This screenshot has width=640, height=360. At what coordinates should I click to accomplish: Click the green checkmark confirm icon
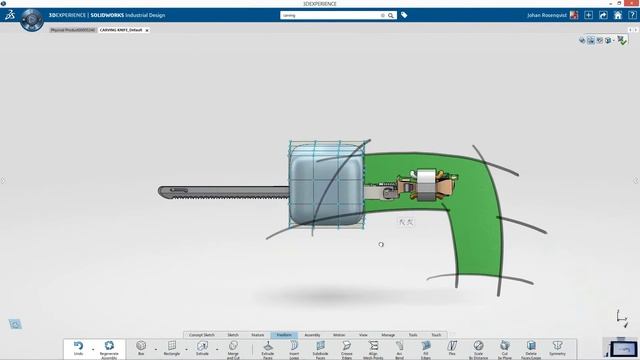(622, 40)
